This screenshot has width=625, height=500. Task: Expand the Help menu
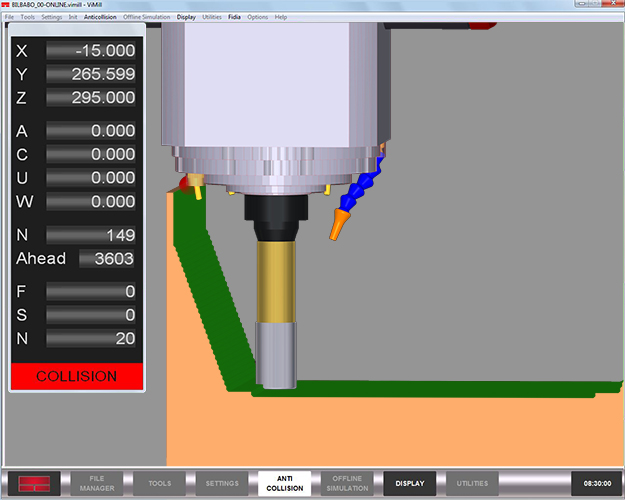(281, 17)
